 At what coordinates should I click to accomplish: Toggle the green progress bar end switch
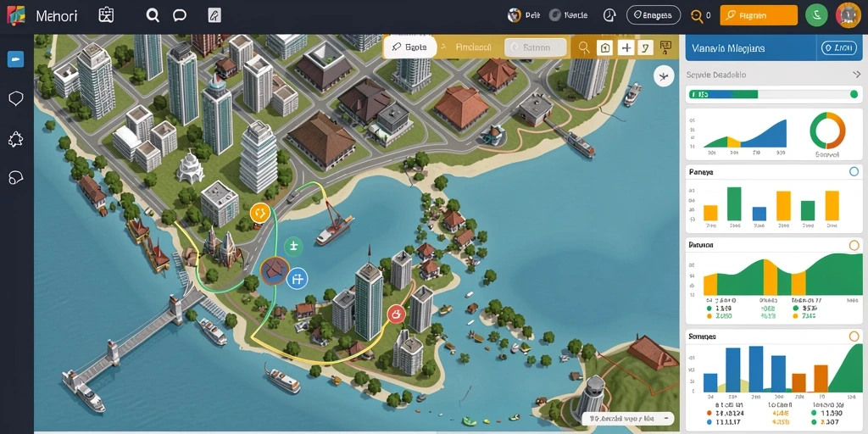(x=854, y=94)
